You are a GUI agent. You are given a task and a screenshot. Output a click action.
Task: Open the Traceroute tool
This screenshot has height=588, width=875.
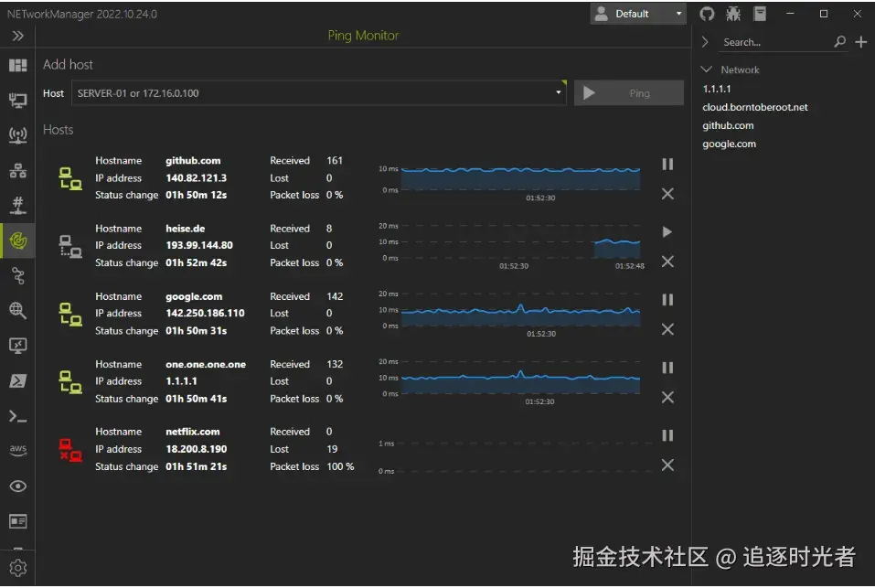pos(18,275)
